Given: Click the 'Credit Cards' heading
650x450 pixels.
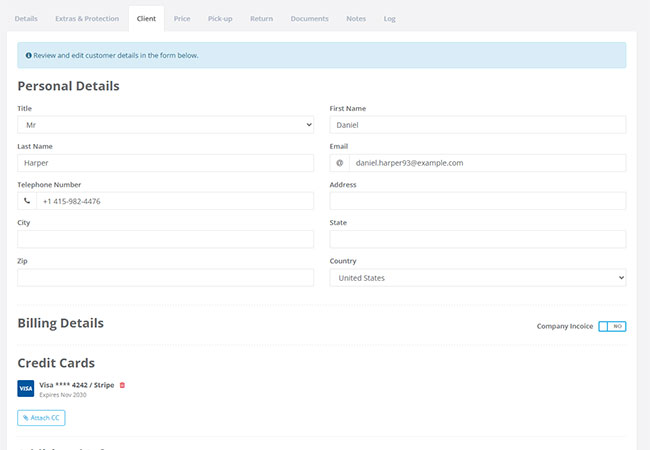Looking at the screenshot, I should [x=56, y=363].
